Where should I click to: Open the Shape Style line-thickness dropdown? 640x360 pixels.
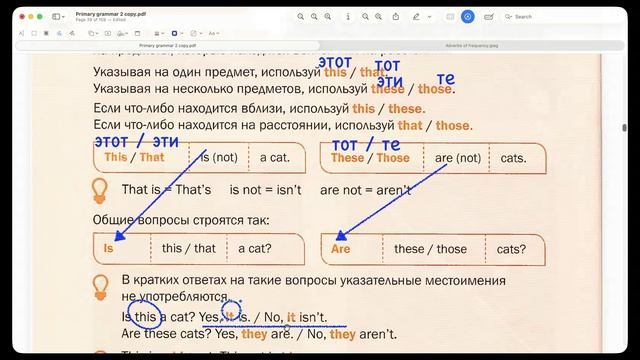159,33
